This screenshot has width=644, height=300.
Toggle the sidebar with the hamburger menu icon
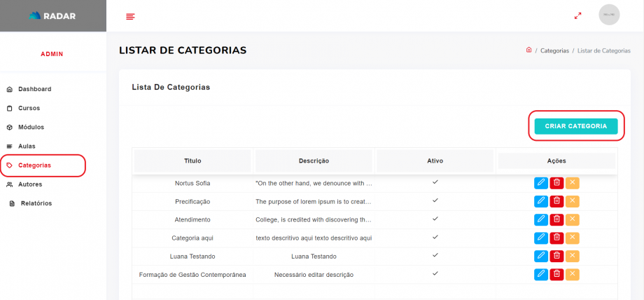tap(130, 16)
